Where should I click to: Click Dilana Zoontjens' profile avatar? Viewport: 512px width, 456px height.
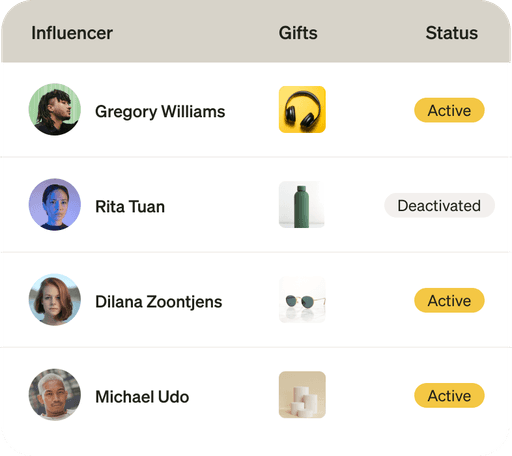tap(55, 300)
